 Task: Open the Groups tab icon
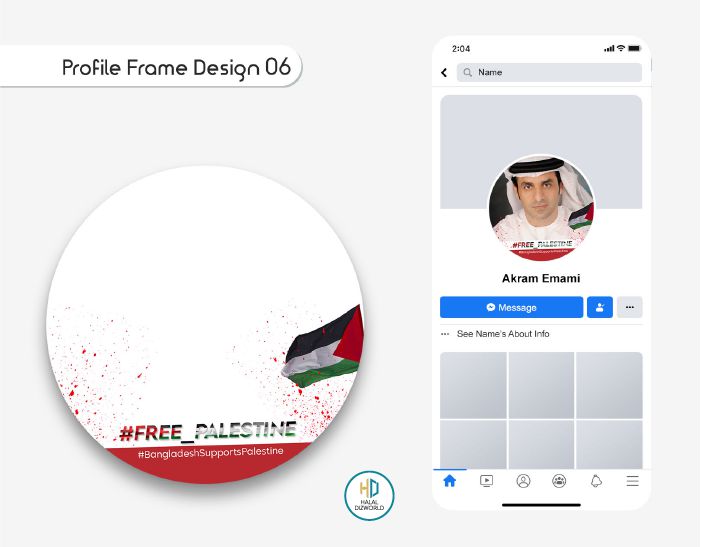tap(559, 481)
